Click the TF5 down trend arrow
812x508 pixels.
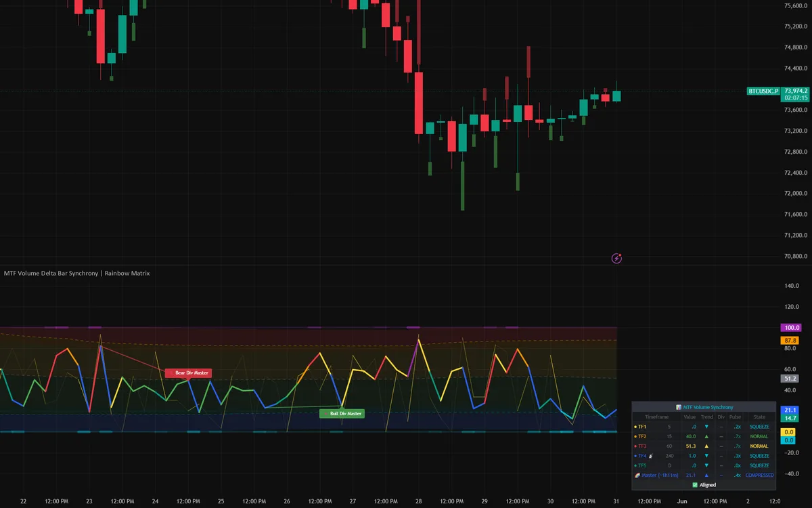point(706,465)
